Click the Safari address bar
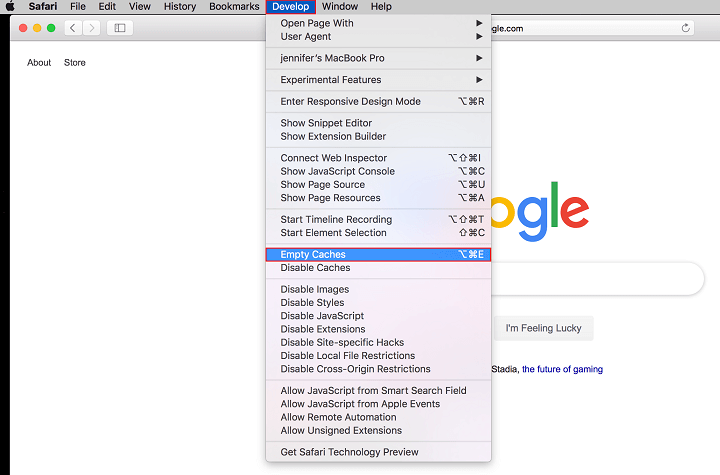 592,28
